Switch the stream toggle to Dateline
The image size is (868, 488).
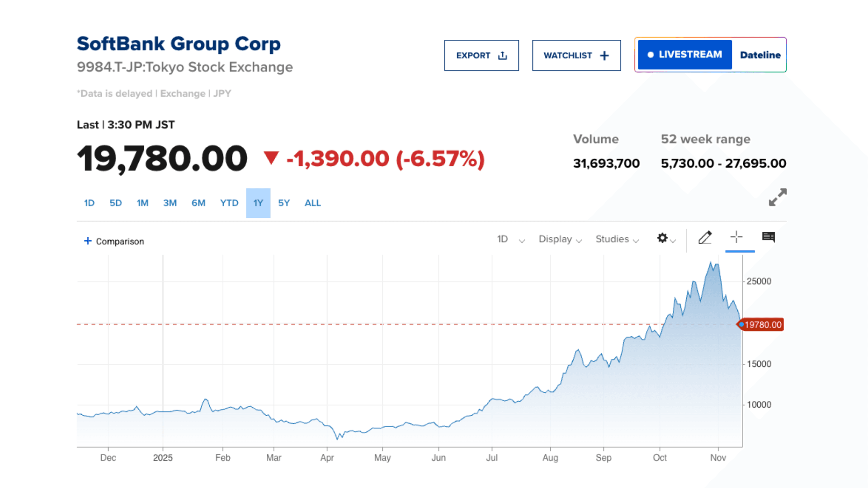(x=760, y=55)
